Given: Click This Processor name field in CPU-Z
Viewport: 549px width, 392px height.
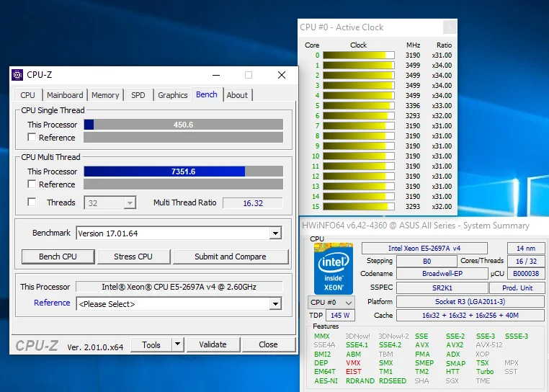Looking at the screenshot, I should (x=179, y=287).
